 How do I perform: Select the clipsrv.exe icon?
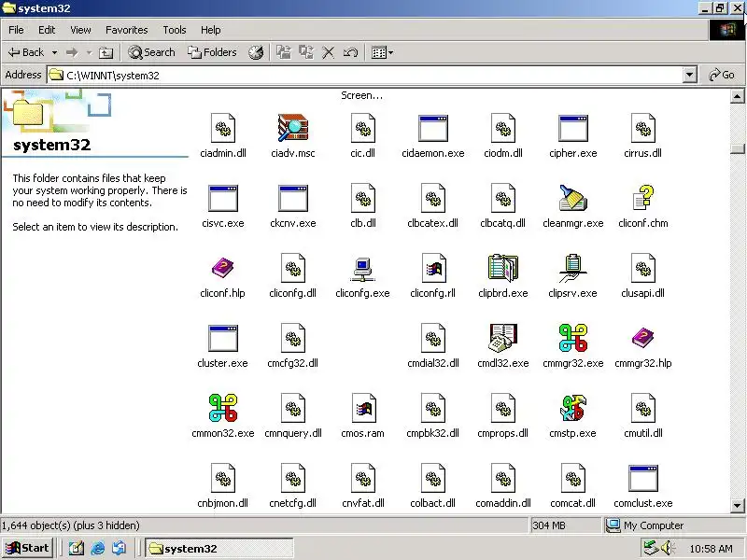tap(572, 269)
